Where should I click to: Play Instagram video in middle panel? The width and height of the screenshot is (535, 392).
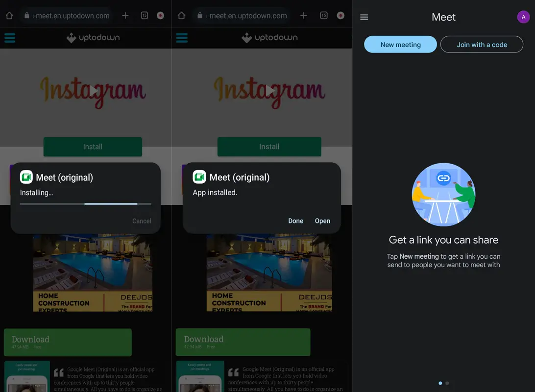coord(269,91)
